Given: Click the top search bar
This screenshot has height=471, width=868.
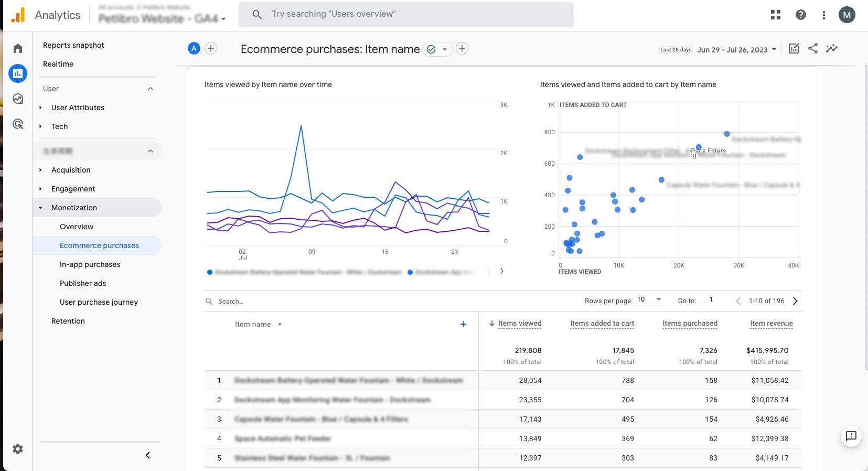Looking at the screenshot, I should coord(406,14).
